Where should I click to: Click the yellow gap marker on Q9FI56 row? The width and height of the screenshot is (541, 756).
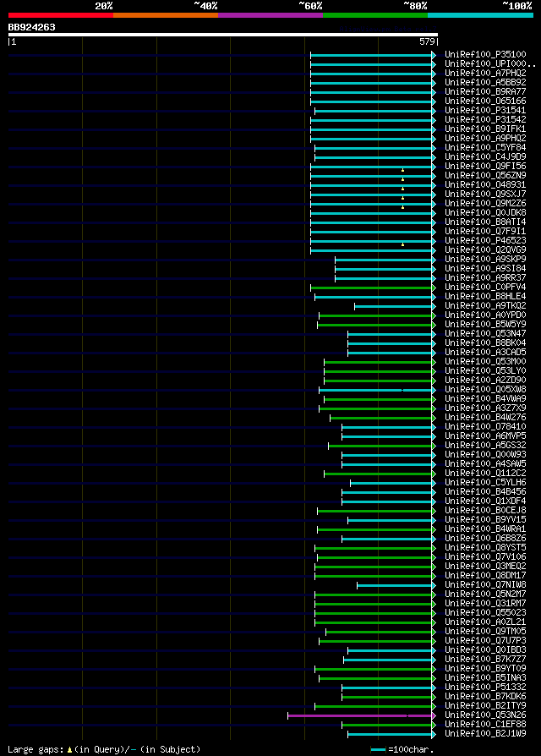[x=402, y=170]
